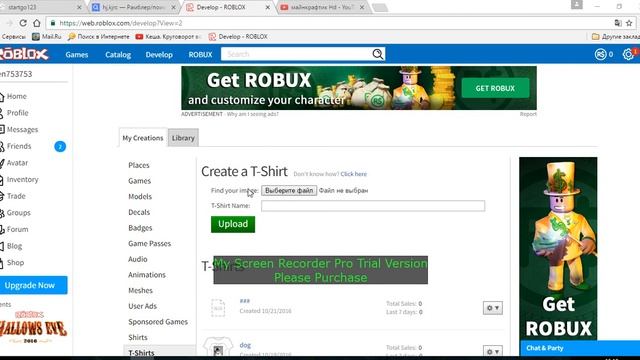The width and height of the screenshot is (640, 360).
Task: Report the banner advertisement
Action: [x=528, y=114]
